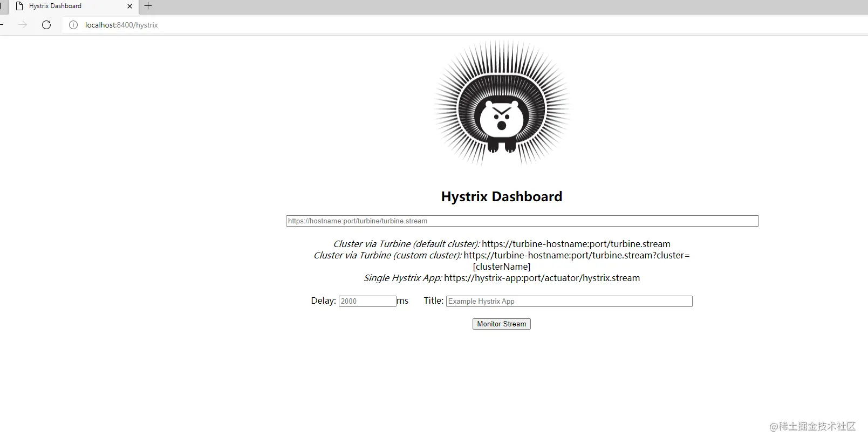Image resolution: width=868 pixels, height=444 pixels.
Task: Click the Title input field
Action: [569, 301]
